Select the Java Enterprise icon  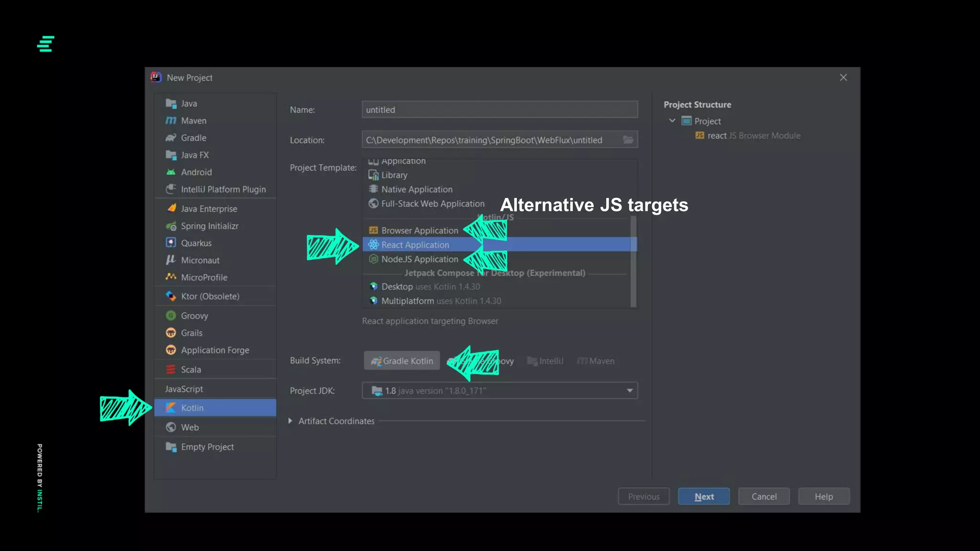(171, 209)
